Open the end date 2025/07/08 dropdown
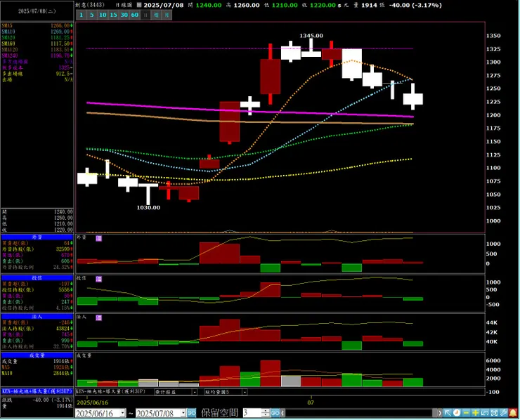 [183, 413]
